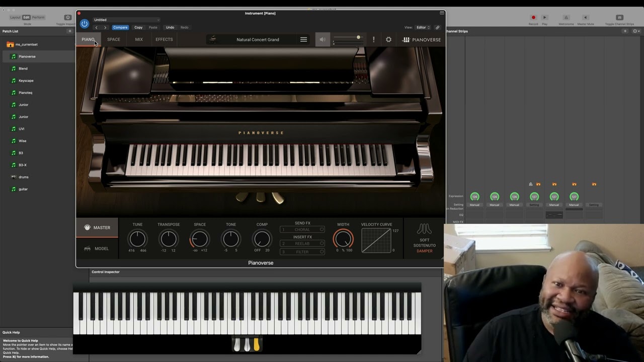Click Toggle Channel Strips icon
This screenshot has height=362, width=644.
[x=619, y=18]
